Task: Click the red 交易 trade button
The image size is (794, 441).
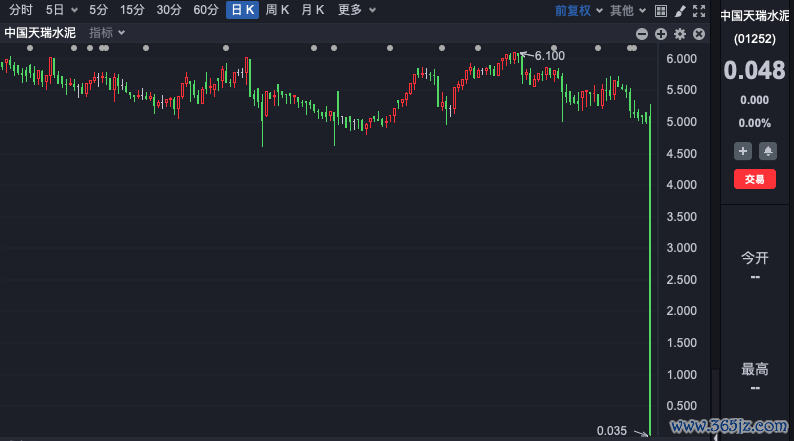Action: point(755,179)
